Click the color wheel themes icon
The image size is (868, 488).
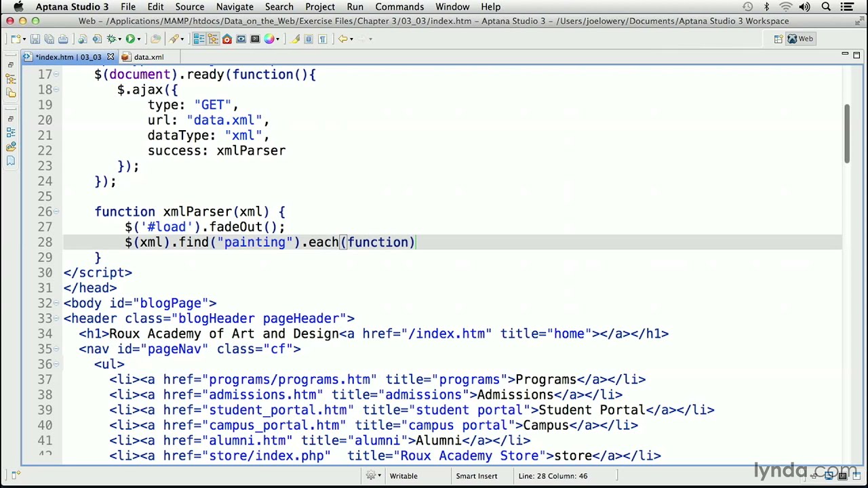pyautogui.click(x=269, y=39)
